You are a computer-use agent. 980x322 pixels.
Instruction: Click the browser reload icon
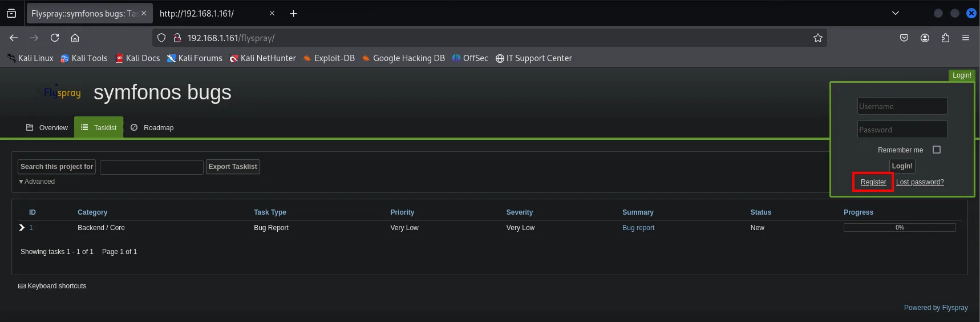point(55,38)
